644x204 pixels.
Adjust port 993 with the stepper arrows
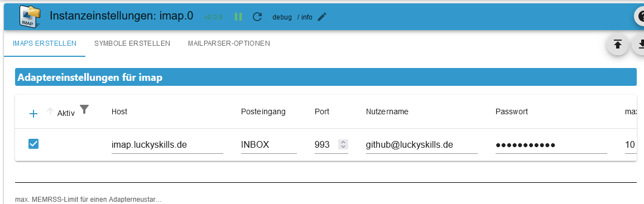[x=343, y=144]
